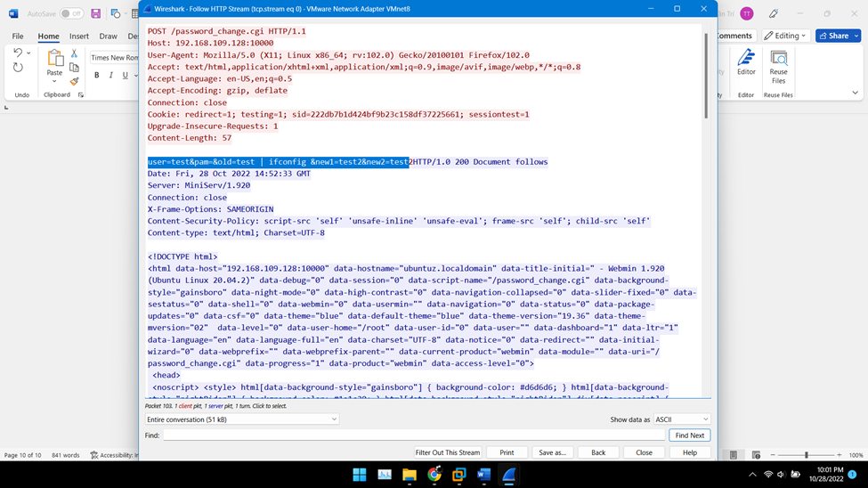Click the Help button in Wireshark dialog
Screen dimensions: 868x488
(690, 452)
